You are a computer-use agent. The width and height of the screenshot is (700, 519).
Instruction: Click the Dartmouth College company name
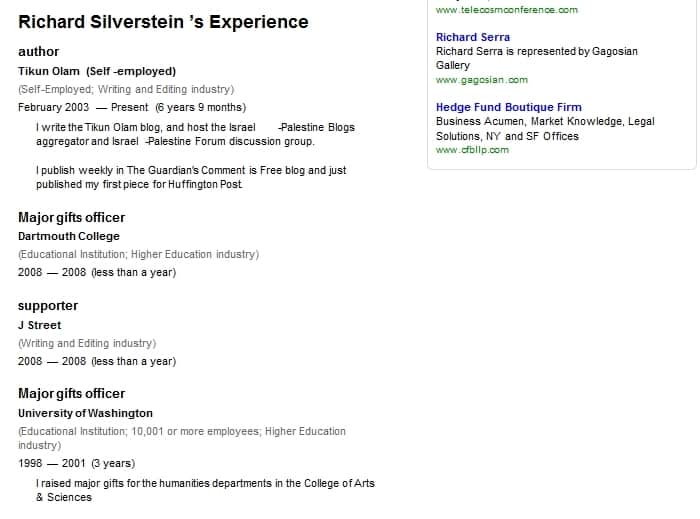click(x=69, y=236)
